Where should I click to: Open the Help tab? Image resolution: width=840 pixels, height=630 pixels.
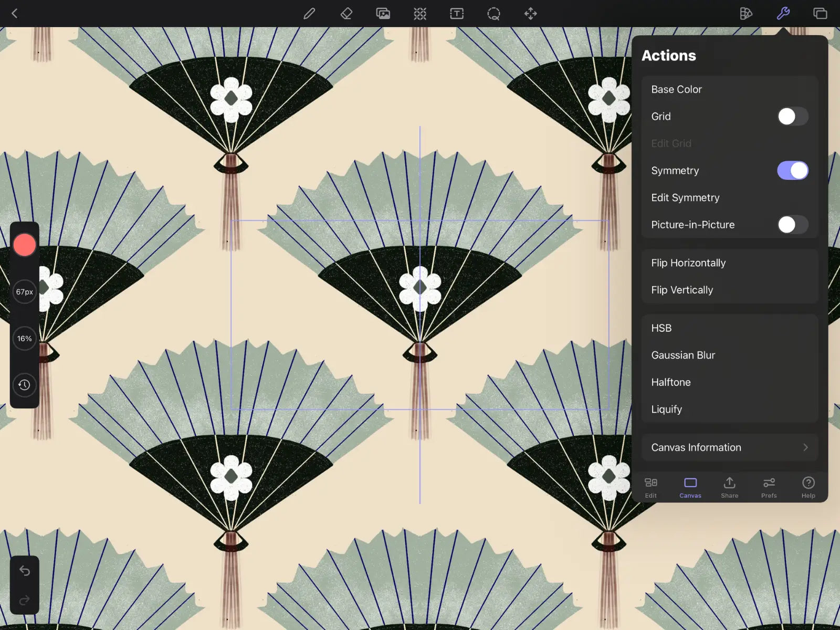808,487
